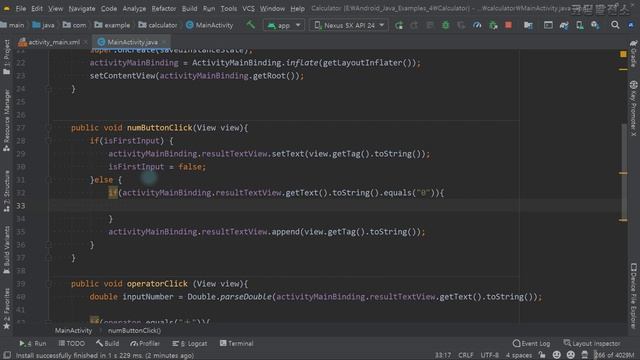The width and height of the screenshot is (640, 360).
Task: Open the Profiler tool window
Action: coord(145,344)
